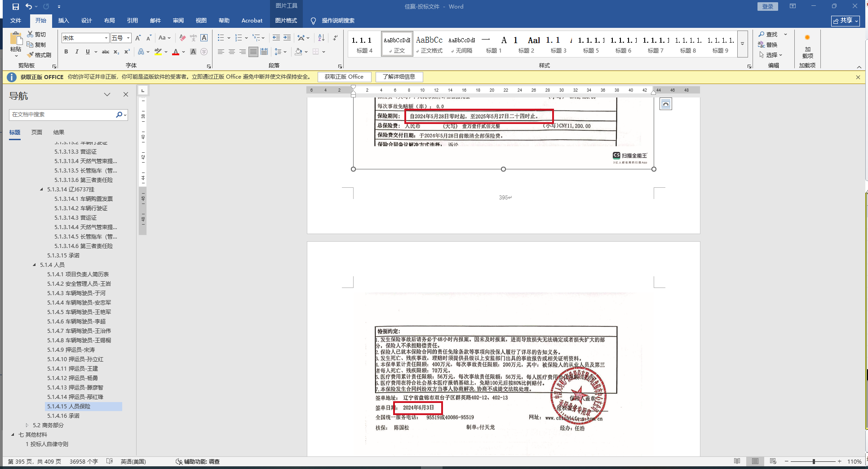Toggle superscript formatting

(127, 52)
